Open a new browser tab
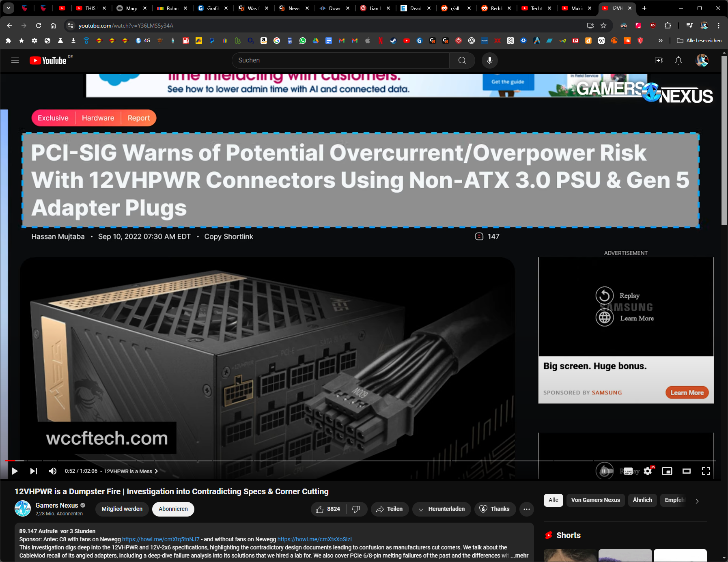 coord(644,8)
